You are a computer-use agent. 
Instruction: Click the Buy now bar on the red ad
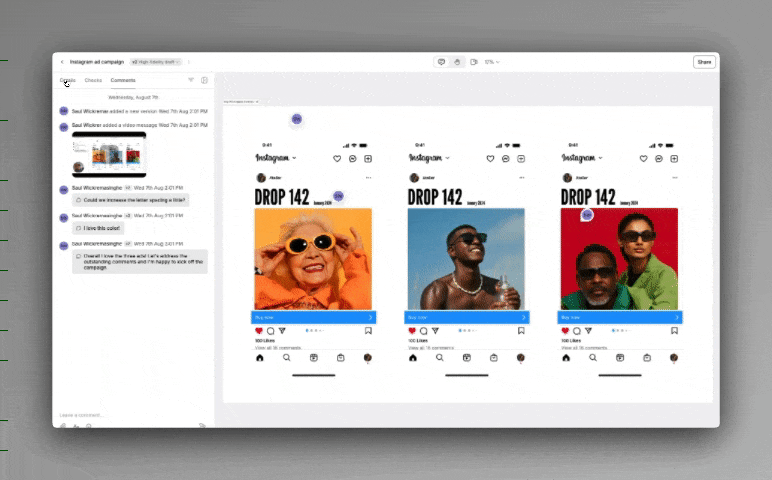click(x=620, y=318)
